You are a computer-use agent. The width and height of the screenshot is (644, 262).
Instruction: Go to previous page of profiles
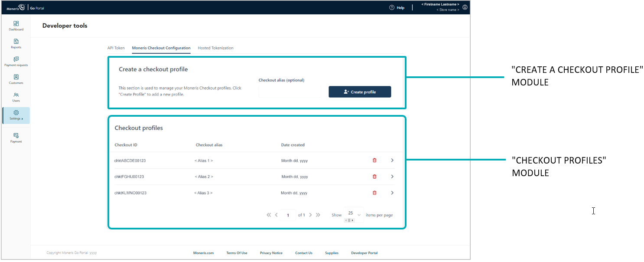click(x=276, y=215)
